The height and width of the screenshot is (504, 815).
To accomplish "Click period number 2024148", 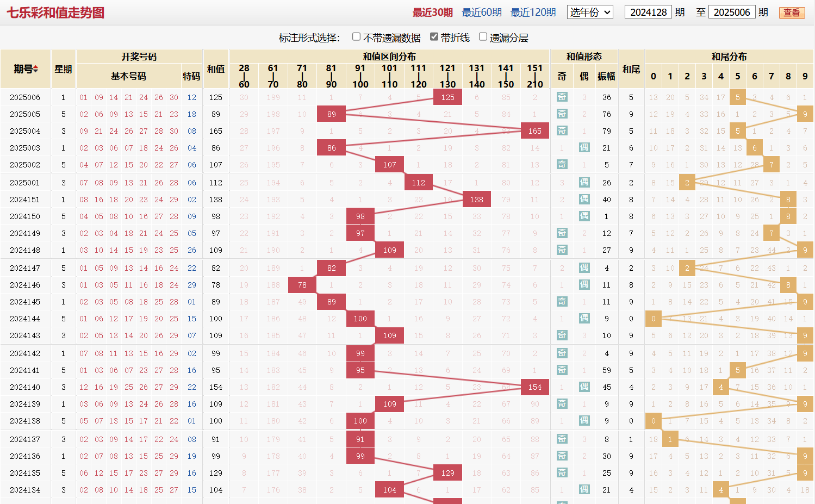I will [x=25, y=250].
